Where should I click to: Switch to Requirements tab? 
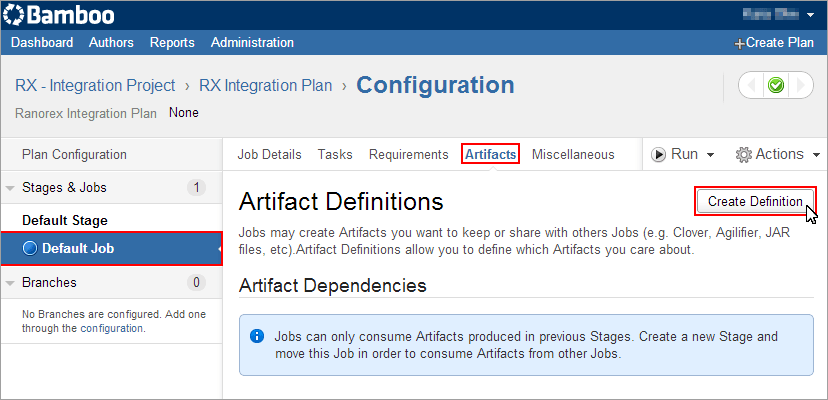(x=409, y=155)
